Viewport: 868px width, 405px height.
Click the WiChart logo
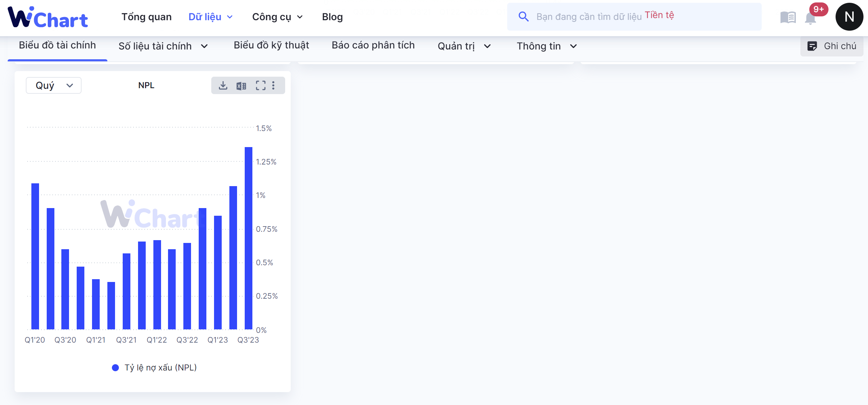pyautogui.click(x=48, y=17)
